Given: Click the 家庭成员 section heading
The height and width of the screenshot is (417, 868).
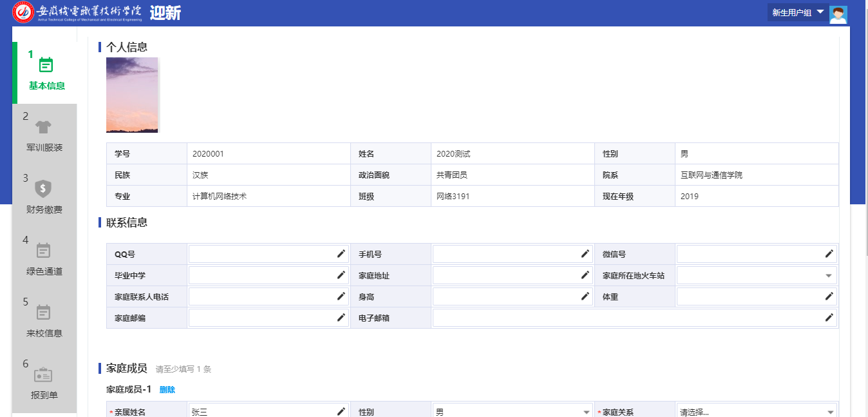Looking at the screenshot, I should [127, 369].
